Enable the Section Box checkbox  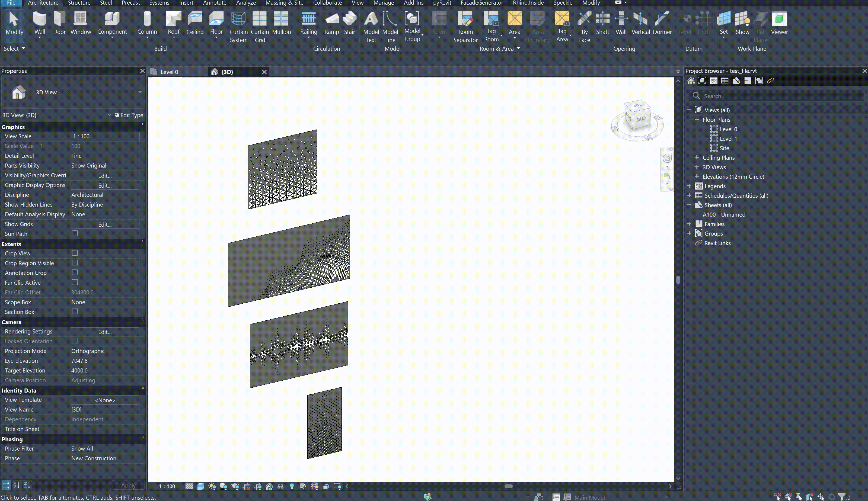point(75,311)
